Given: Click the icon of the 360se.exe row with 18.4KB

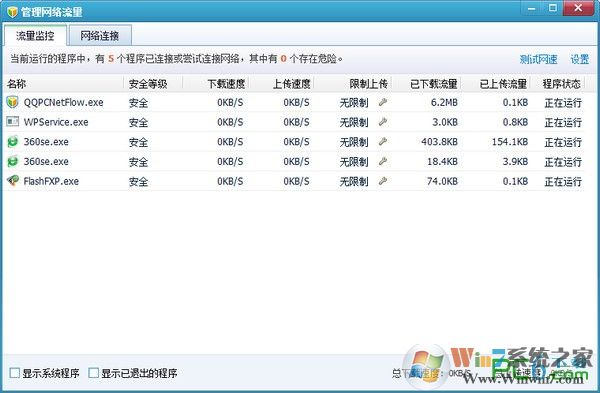Looking at the screenshot, I should (x=13, y=161).
